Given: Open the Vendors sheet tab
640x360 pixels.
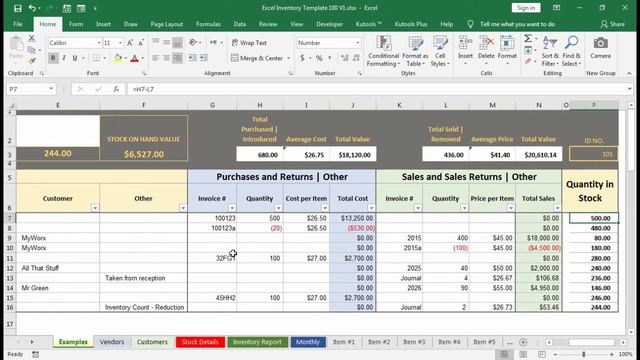Looking at the screenshot, I should [x=112, y=342].
